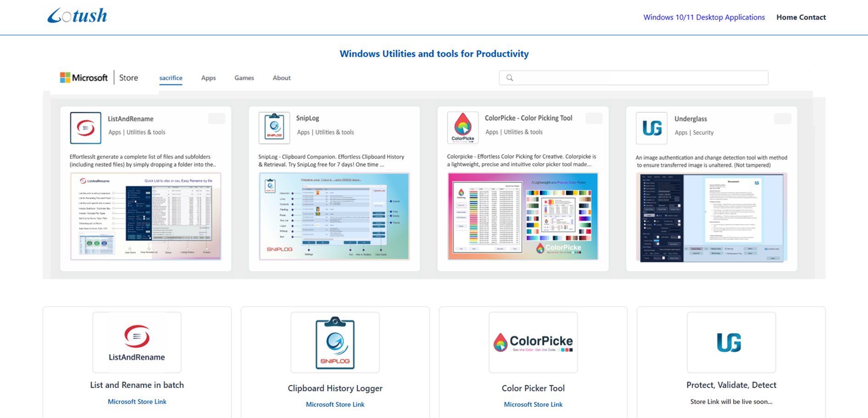
Task: Open the Underglass UG icon in the store card
Action: point(651,128)
